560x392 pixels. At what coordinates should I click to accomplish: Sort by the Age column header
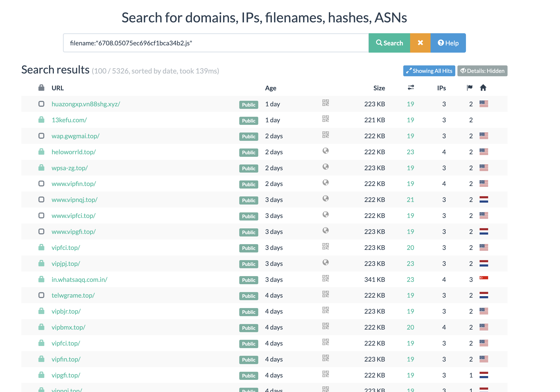[x=270, y=88]
